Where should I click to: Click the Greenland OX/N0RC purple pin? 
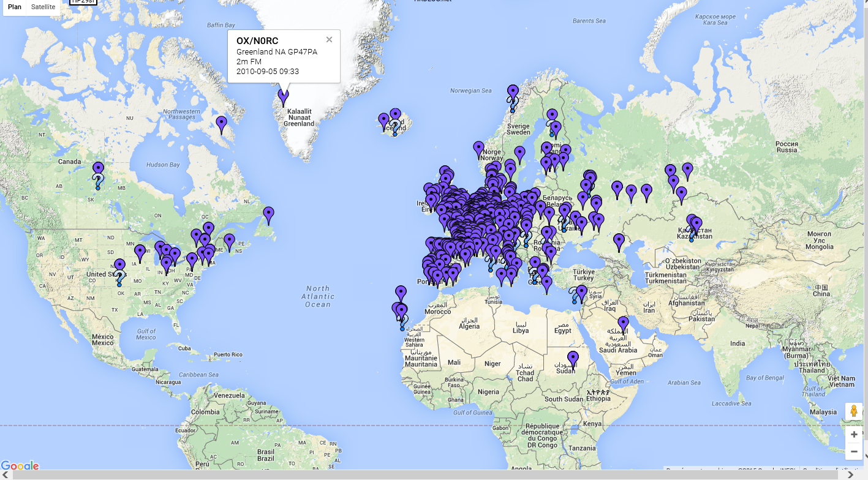[x=283, y=98]
